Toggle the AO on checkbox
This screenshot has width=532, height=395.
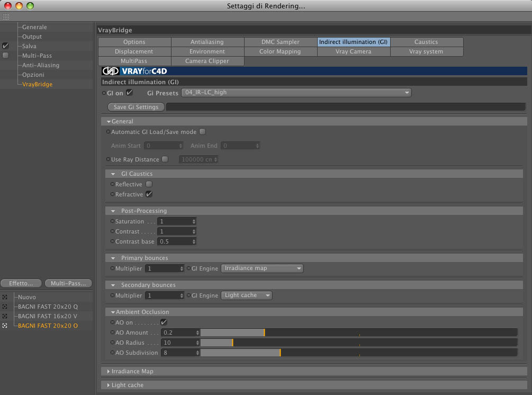(x=164, y=322)
